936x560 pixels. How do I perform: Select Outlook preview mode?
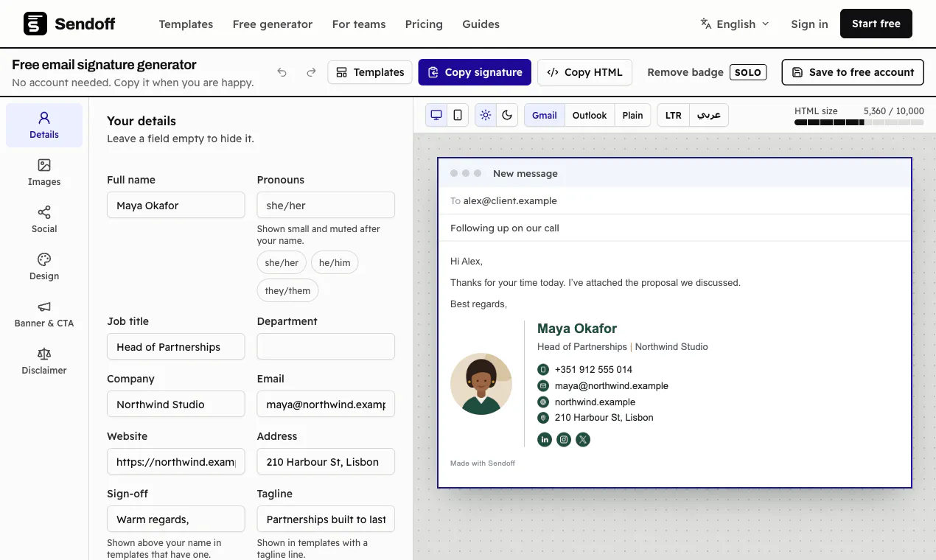click(590, 115)
